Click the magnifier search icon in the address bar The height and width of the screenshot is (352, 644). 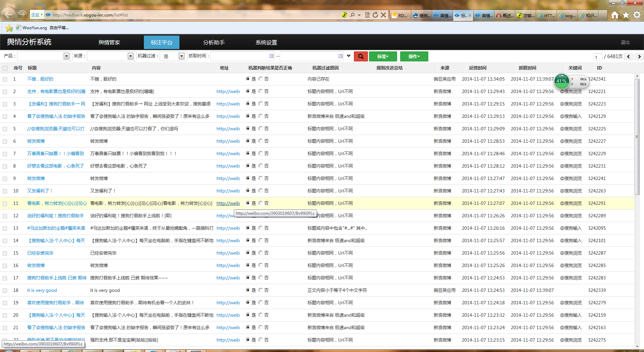pos(352,15)
